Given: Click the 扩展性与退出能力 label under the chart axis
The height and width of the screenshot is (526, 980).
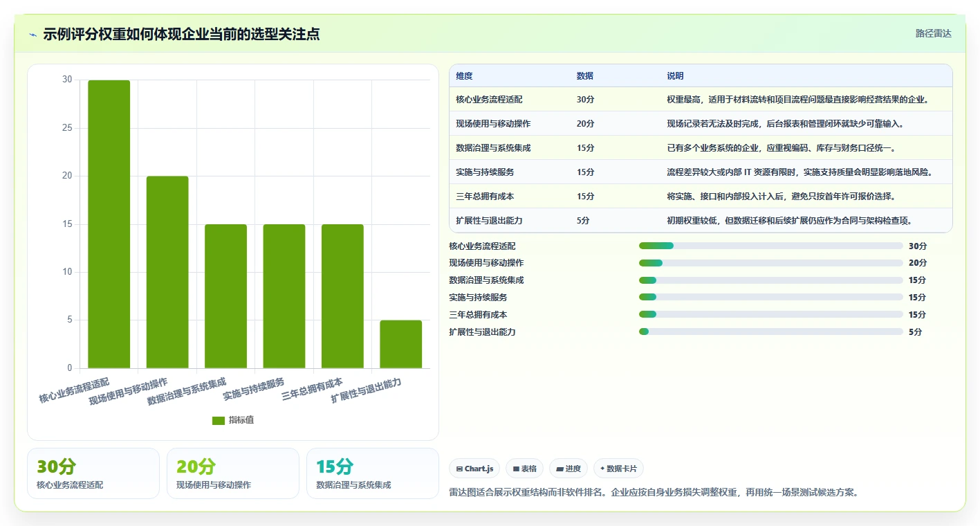Looking at the screenshot, I should (367, 391).
